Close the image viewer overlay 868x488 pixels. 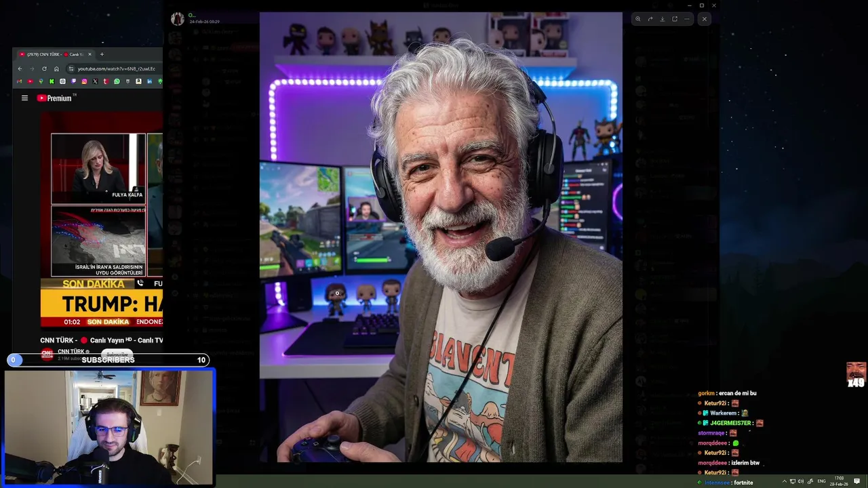[x=704, y=19]
